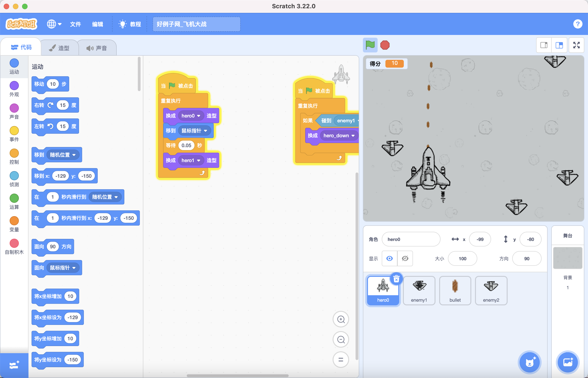Screen dimensions: 588x378
Task: Open the add extension button
Action: pos(14,365)
